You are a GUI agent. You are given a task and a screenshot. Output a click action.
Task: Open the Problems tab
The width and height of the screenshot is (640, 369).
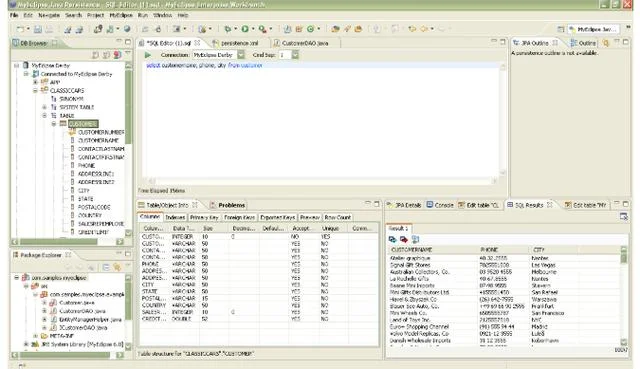pos(228,205)
